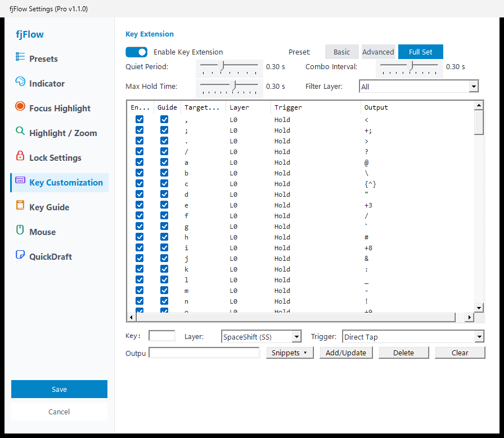Viewport: 504px width, 438px height.
Task: Uncheck Enabled box for target key f
Action: (139, 215)
